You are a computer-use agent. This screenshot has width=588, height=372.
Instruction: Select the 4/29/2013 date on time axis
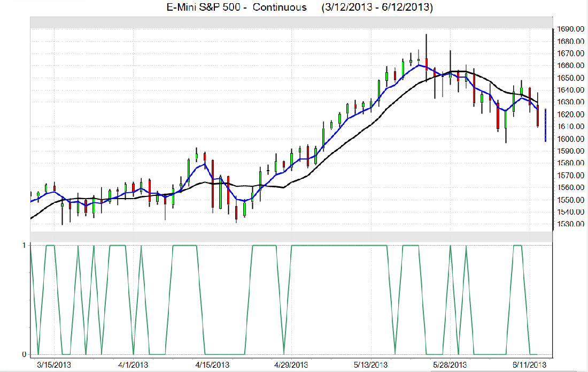pos(291,365)
